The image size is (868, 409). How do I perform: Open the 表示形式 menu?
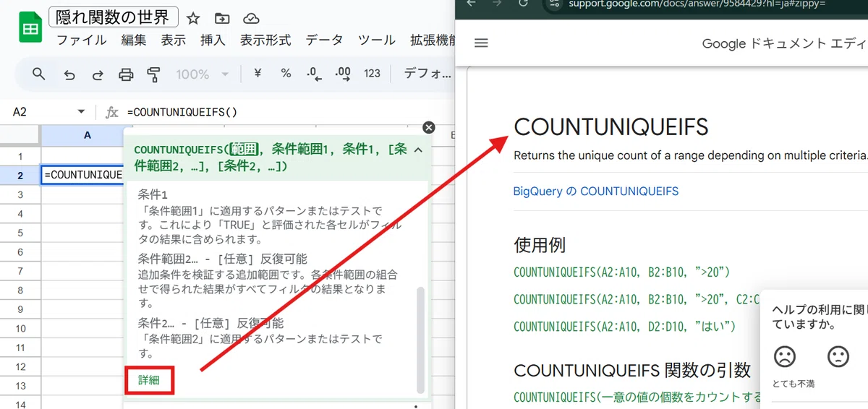tap(265, 40)
